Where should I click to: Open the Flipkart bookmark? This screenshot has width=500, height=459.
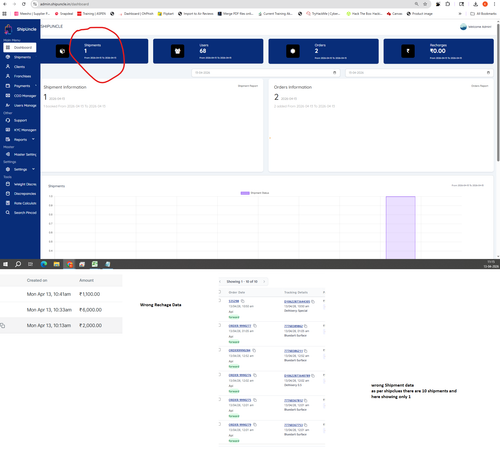[166, 14]
